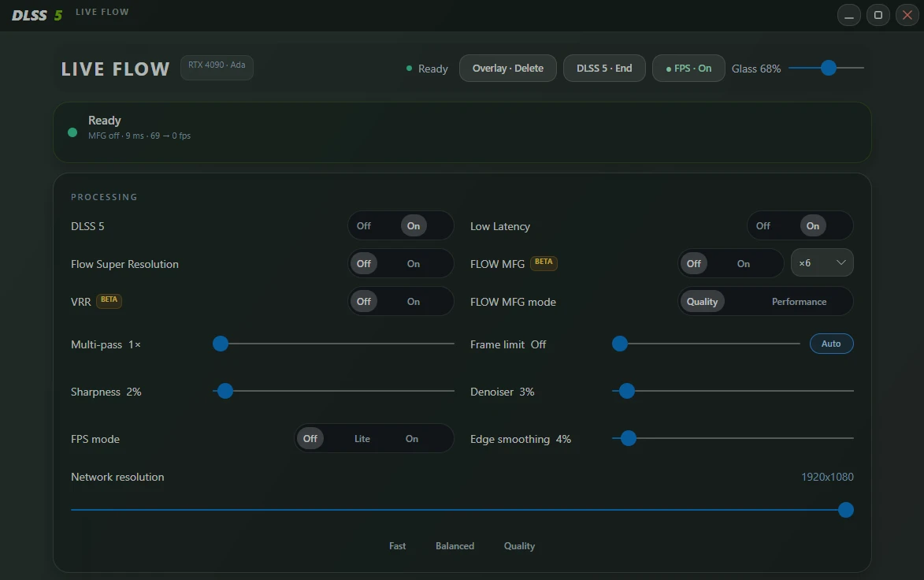Image resolution: width=924 pixels, height=580 pixels.
Task: Click the DLSS 5 logo in title bar
Action: coord(37,15)
